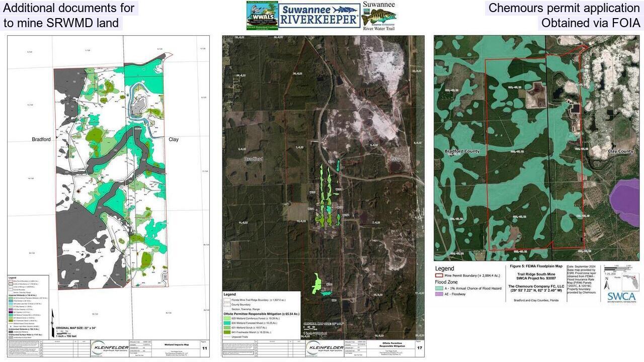Click 'Unpaved Trails' legend entry
Viewport: 644px width, 362px height.
239,337
